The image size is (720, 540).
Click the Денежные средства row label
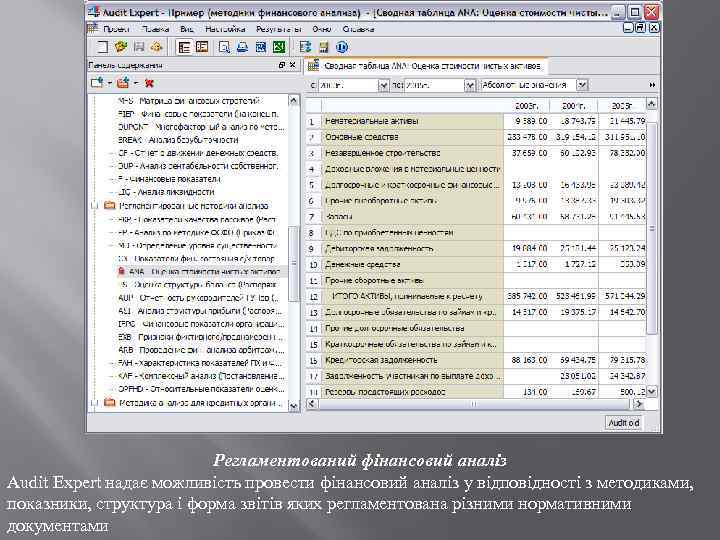(362, 264)
